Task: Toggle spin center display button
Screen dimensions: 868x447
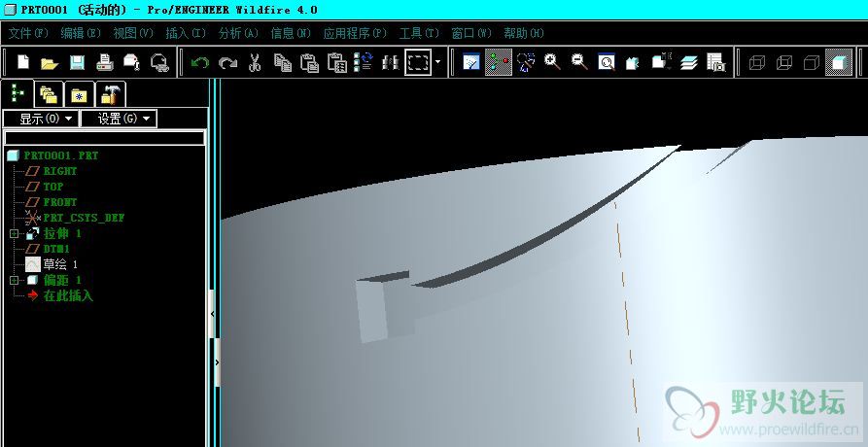Action: [499, 62]
